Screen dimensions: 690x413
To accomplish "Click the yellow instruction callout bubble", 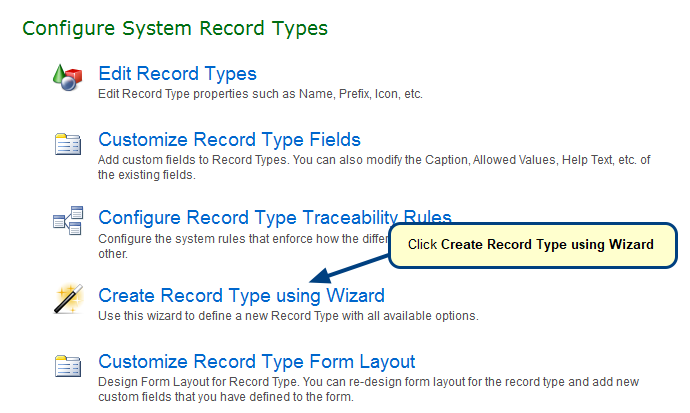I will [x=532, y=245].
